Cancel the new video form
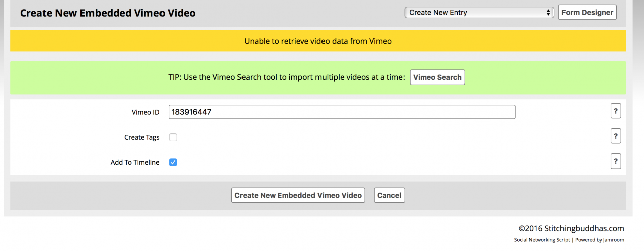 (x=389, y=195)
